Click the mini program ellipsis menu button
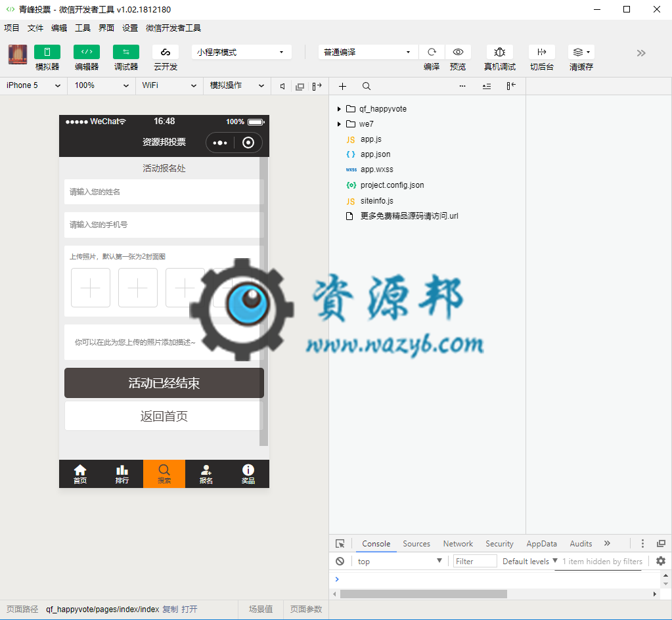 point(220,143)
